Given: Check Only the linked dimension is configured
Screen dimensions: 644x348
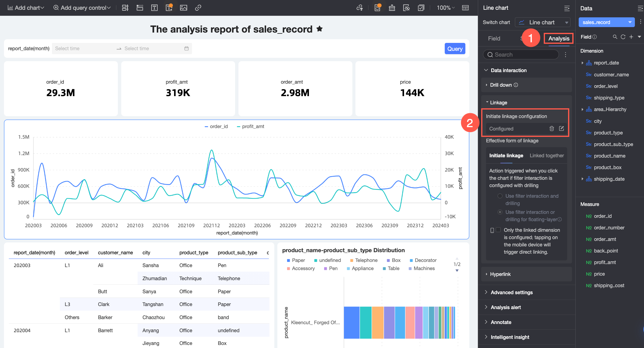Looking at the screenshot, I should [498, 230].
